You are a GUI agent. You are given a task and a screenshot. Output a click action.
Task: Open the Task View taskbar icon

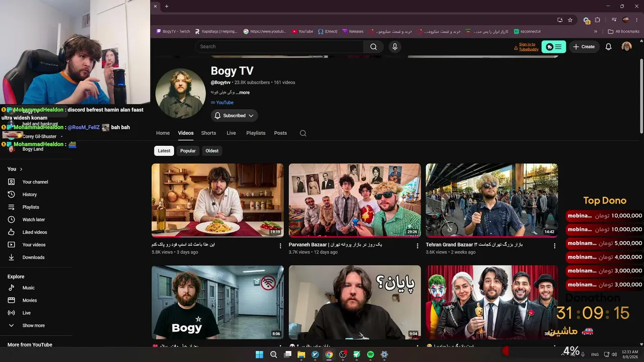pyautogui.click(x=287, y=354)
